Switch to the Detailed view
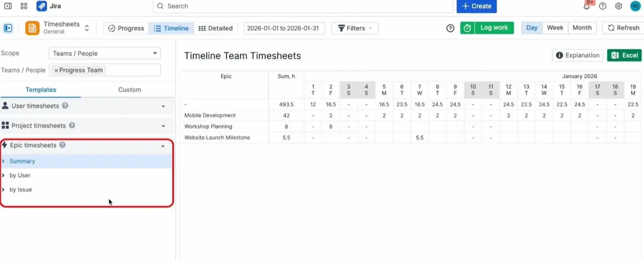Image resolution: width=644 pixels, height=262 pixels. pos(216,28)
